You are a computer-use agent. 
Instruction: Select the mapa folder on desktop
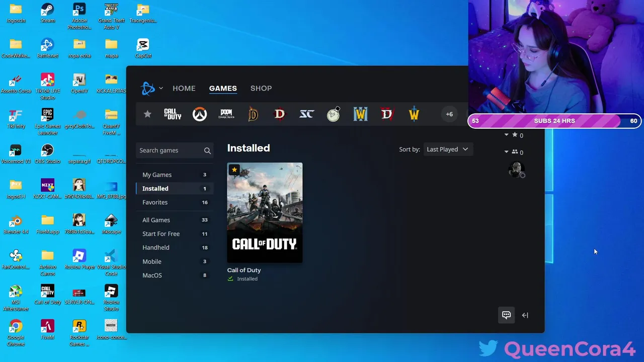point(111,48)
